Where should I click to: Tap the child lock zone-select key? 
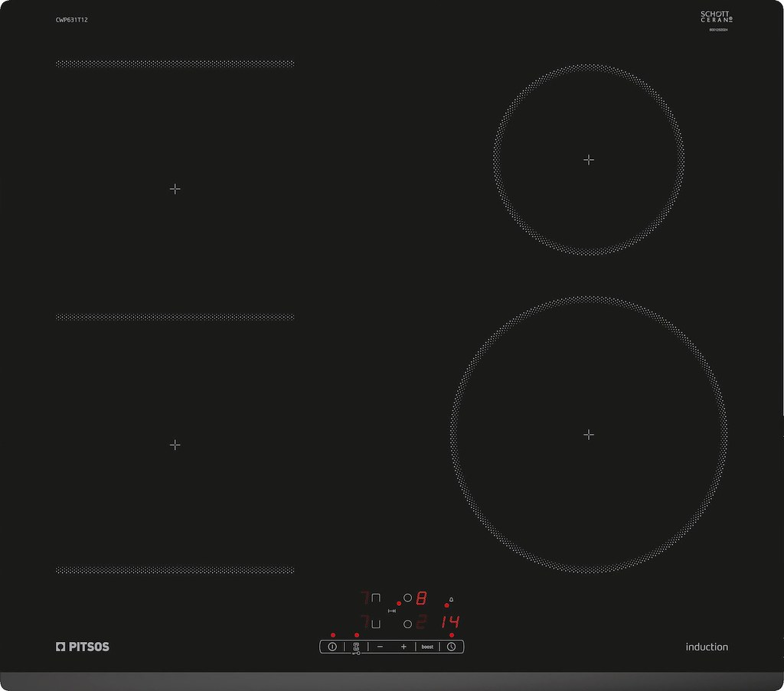(x=356, y=647)
